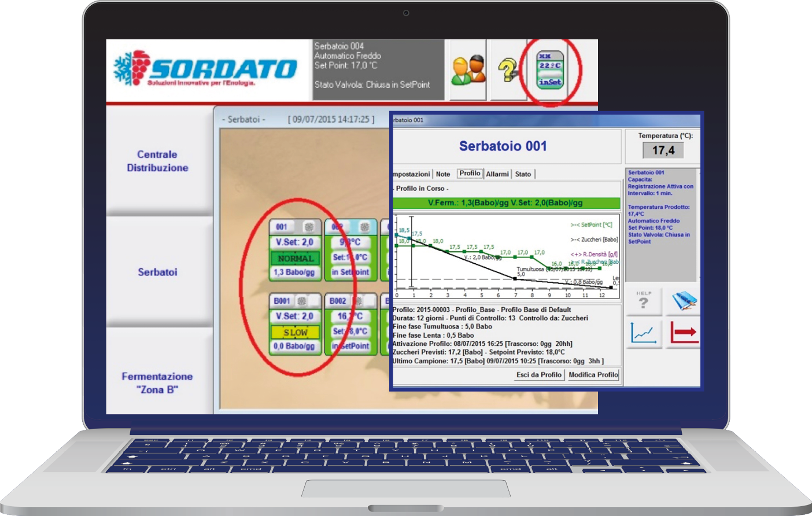The width and height of the screenshot is (812, 516).
Task: Open the line chart graph icon
Action: [x=644, y=333]
